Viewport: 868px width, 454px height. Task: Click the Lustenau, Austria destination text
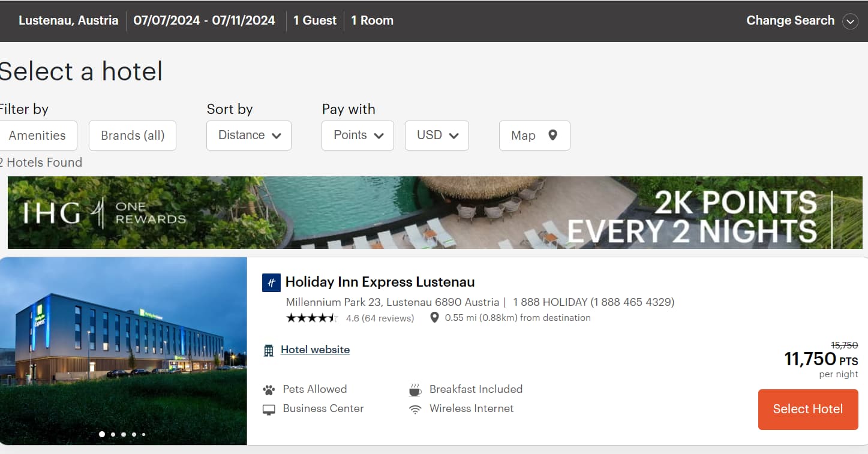tap(68, 20)
